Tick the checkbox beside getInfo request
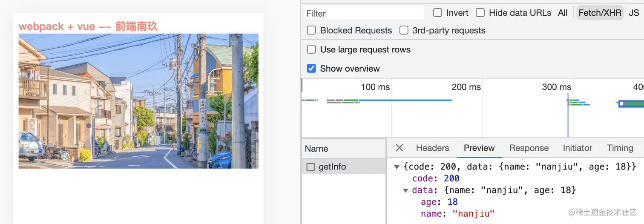Image resolution: width=644 pixels, height=224 pixels. coord(310,167)
